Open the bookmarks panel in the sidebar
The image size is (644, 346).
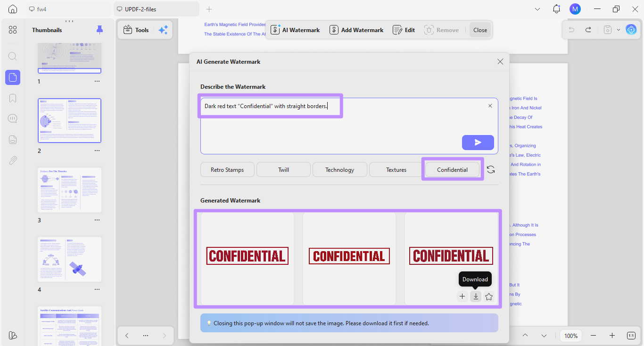pos(13,98)
